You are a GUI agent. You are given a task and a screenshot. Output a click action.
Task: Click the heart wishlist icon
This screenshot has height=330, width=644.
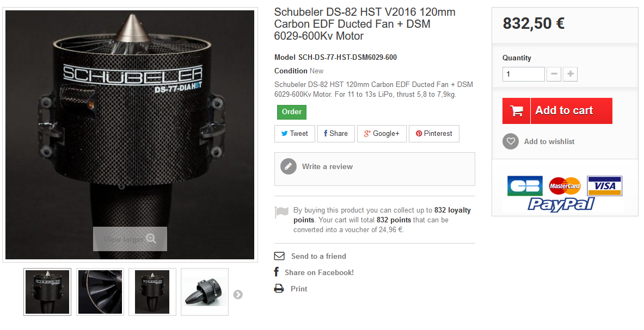click(511, 141)
